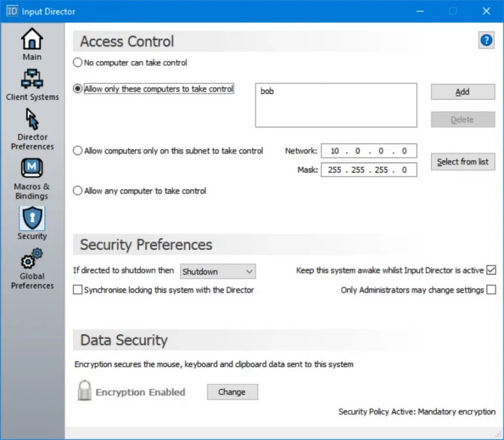Open Director Preferences cursor icon
This screenshot has width=504, height=440.
[x=31, y=119]
